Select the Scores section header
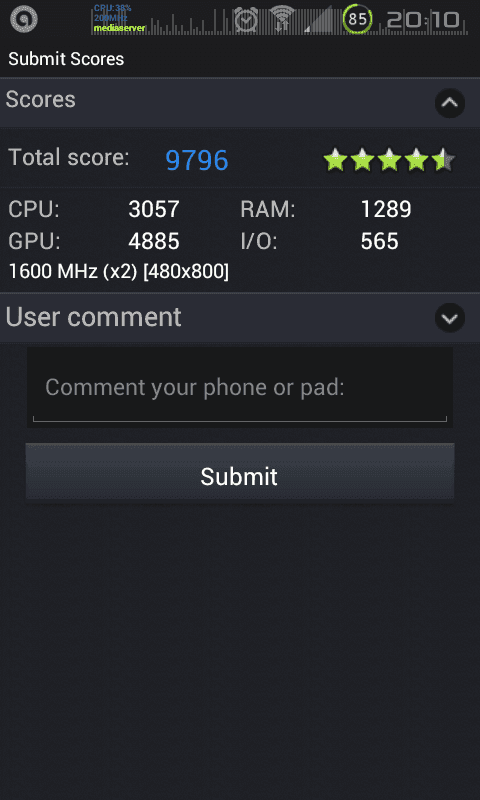This screenshot has width=480, height=800. (x=240, y=103)
